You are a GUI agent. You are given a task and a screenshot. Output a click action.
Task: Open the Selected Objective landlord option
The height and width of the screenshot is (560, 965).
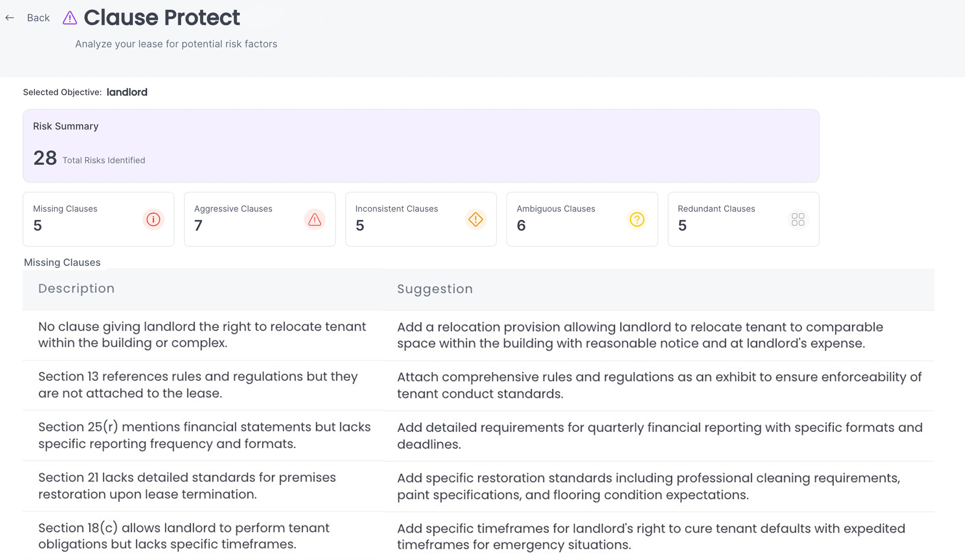[127, 92]
